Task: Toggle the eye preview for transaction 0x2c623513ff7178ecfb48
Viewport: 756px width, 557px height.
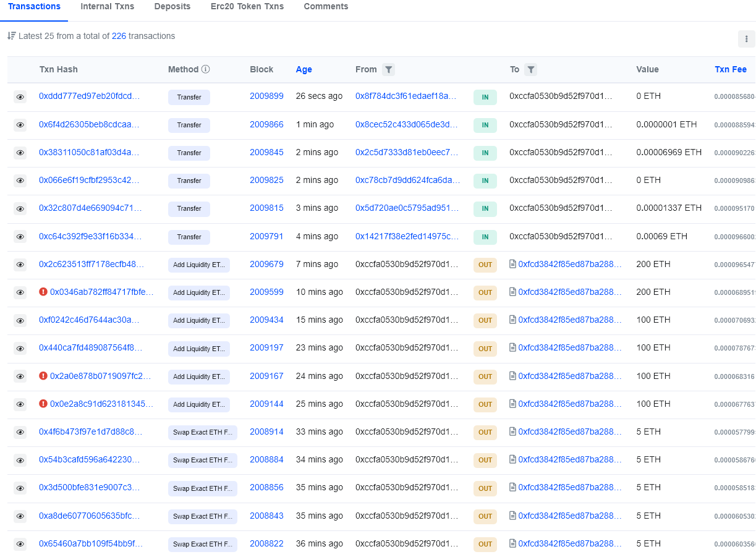Action: 20,265
